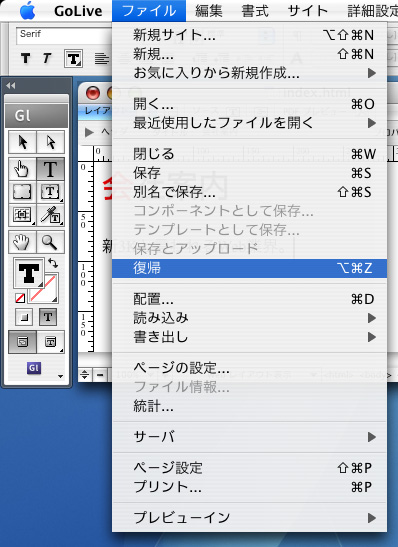Choose プリント... menu item
The image size is (398, 547).
coord(249,487)
